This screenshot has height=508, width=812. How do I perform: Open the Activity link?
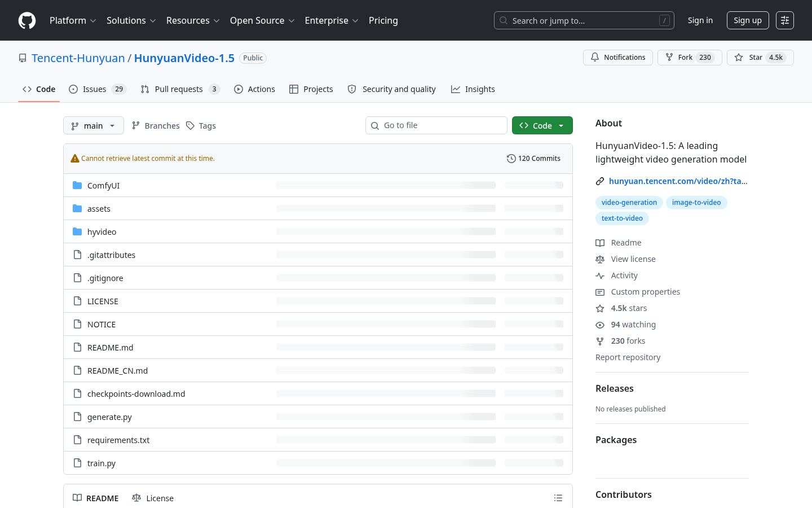616,275
